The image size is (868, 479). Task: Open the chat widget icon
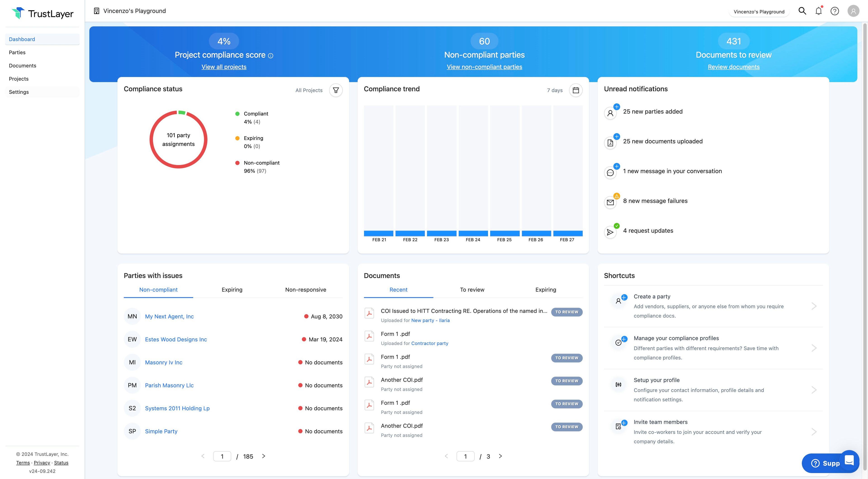[849, 460]
